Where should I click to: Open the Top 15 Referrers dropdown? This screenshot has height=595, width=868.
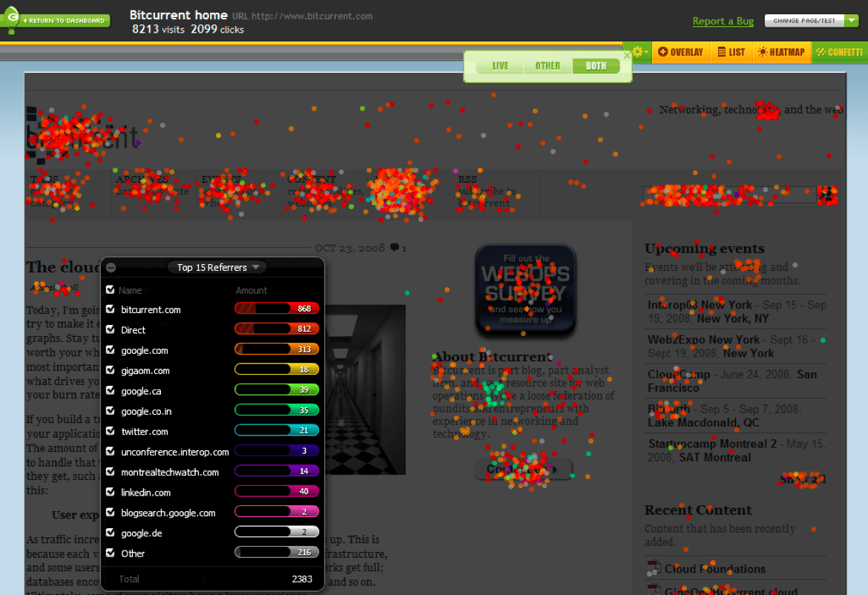click(256, 267)
